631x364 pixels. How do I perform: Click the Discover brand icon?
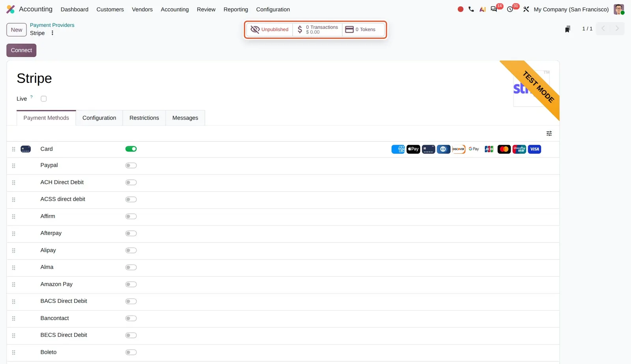tap(459, 149)
